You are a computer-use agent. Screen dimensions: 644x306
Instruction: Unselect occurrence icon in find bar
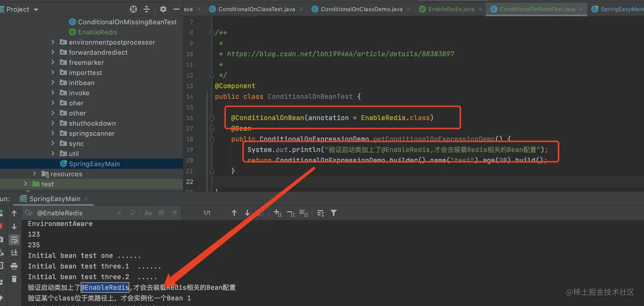click(290, 213)
